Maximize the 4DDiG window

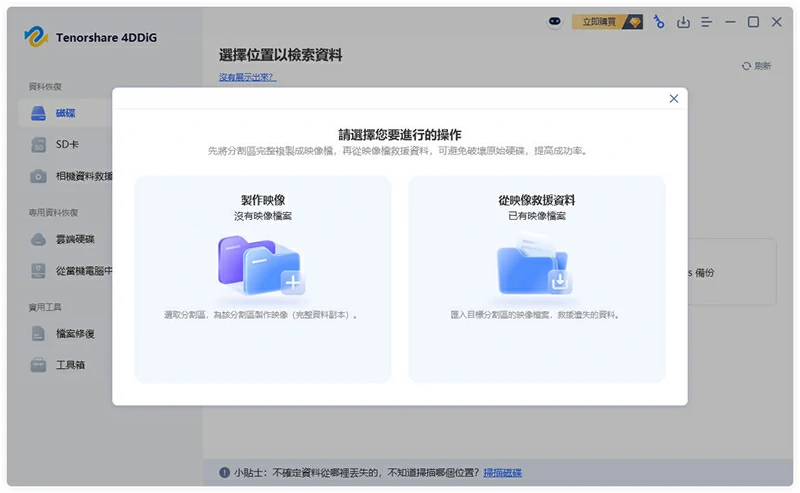[753, 22]
